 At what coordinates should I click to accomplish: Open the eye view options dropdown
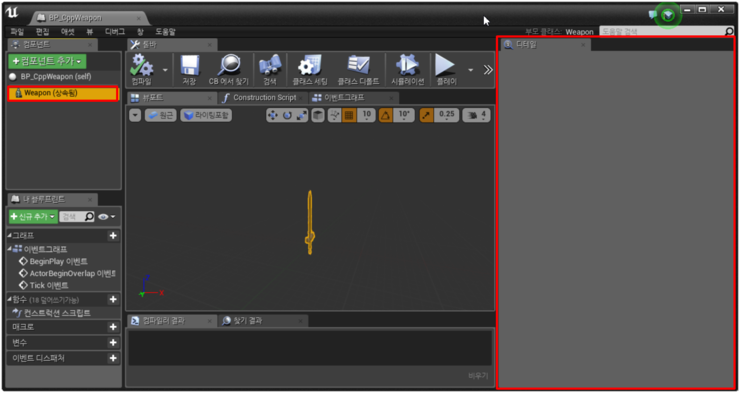point(107,217)
